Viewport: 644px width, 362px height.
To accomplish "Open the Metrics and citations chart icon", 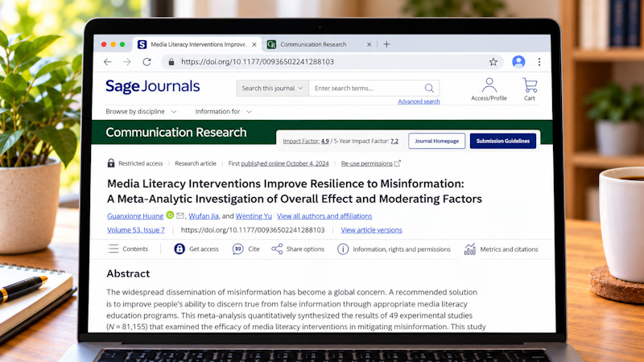I will (470, 249).
